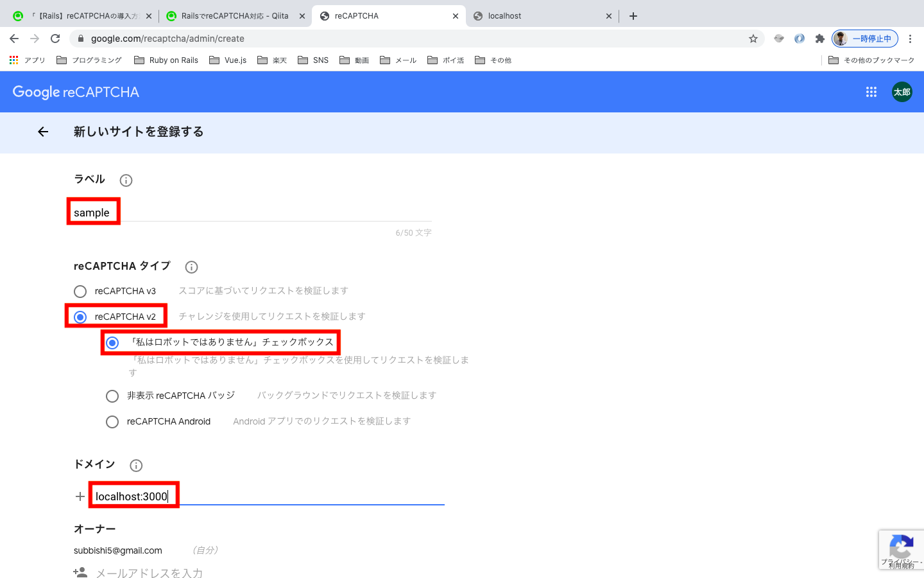Screen dimensions: 924x578
Task: Select 「私はロボットではありません」チェックボックス option
Action: point(112,343)
